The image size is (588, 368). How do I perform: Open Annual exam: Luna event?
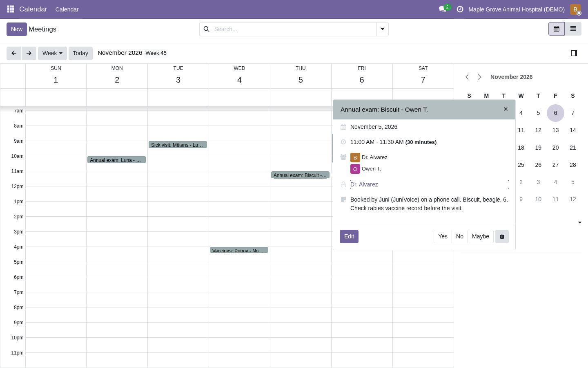[x=116, y=160]
